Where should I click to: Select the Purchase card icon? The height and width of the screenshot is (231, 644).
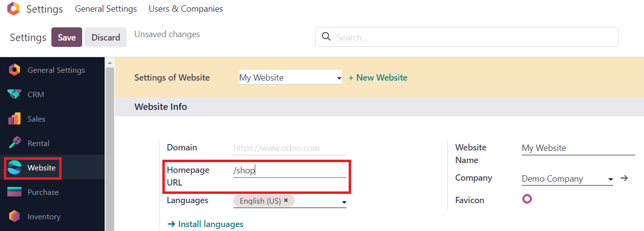(14, 192)
